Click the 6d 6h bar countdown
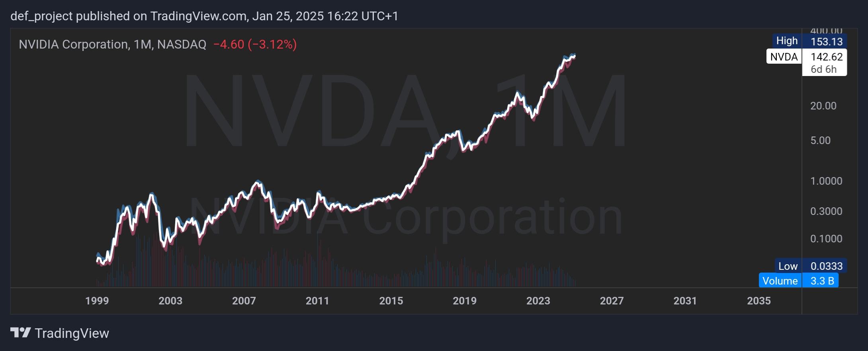Screen dimensions: 868x351 (823, 69)
